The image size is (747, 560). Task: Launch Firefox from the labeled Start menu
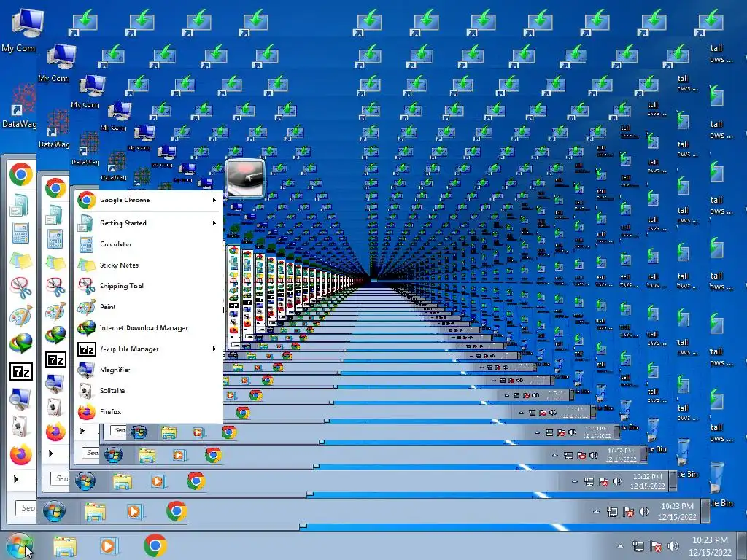coord(147,411)
